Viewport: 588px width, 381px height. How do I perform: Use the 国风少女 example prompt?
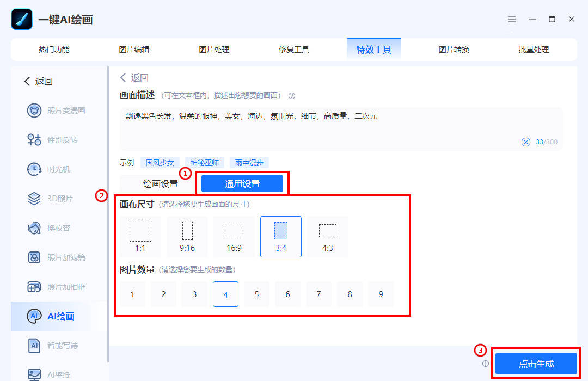160,163
